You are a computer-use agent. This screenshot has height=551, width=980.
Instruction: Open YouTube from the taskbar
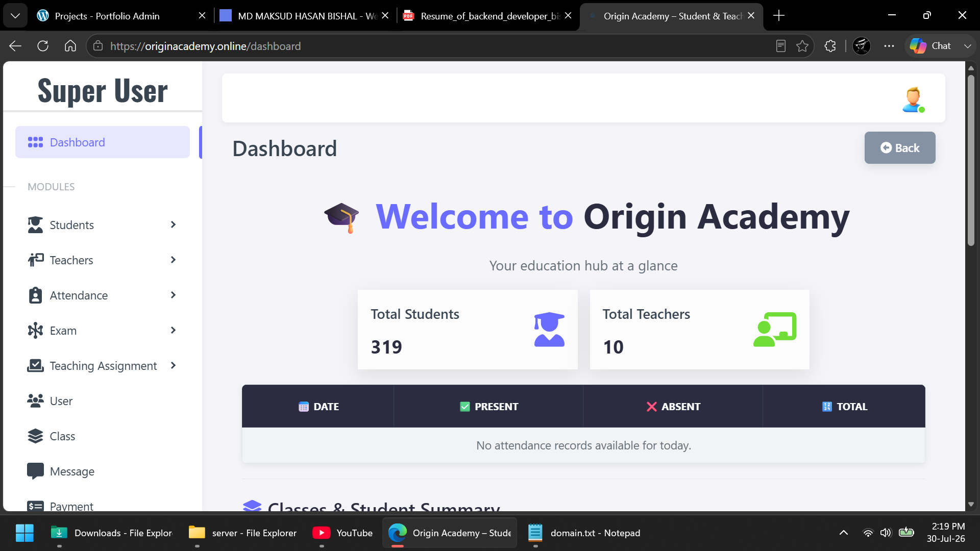[x=343, y=533]
